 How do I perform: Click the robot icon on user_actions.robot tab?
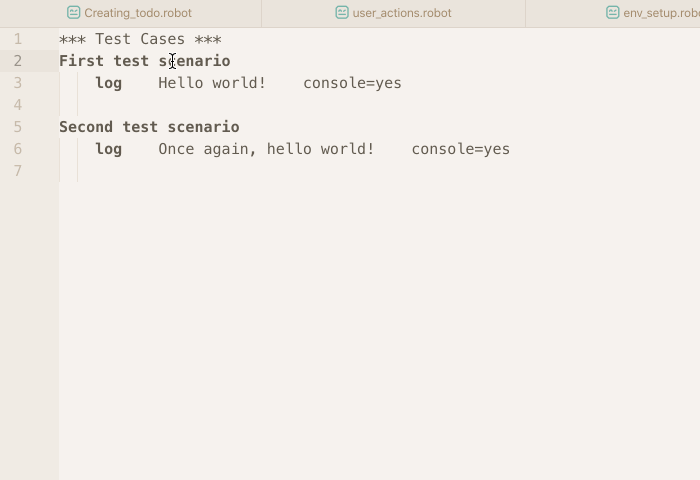pyautogui.click(x=342, y=13)
